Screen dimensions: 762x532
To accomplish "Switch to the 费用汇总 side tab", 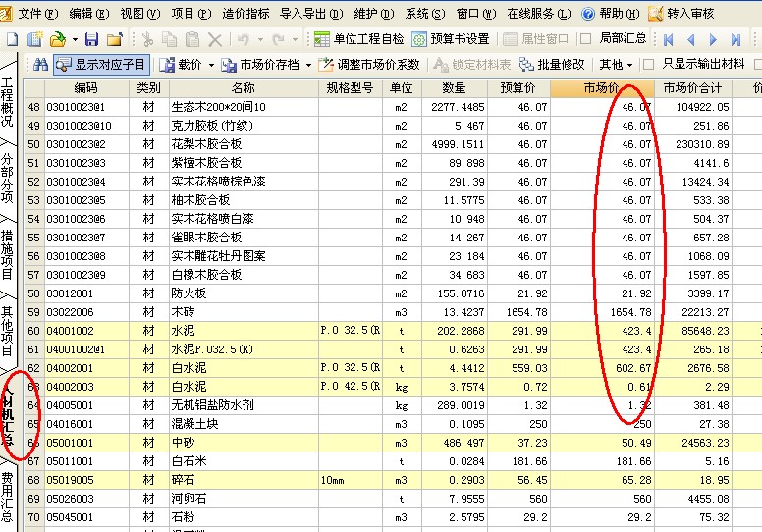I will pos(7,497).
